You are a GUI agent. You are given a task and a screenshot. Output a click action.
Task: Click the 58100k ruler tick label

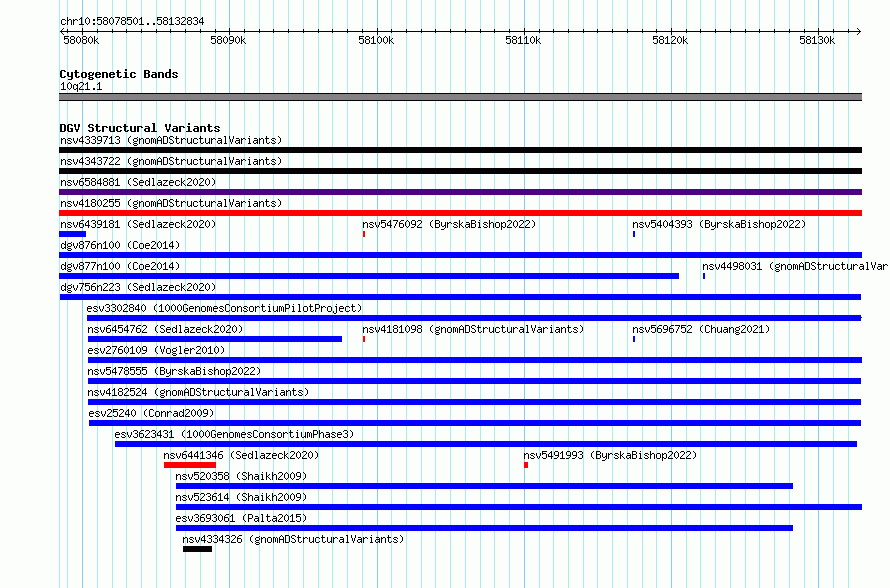coord(376,40)
